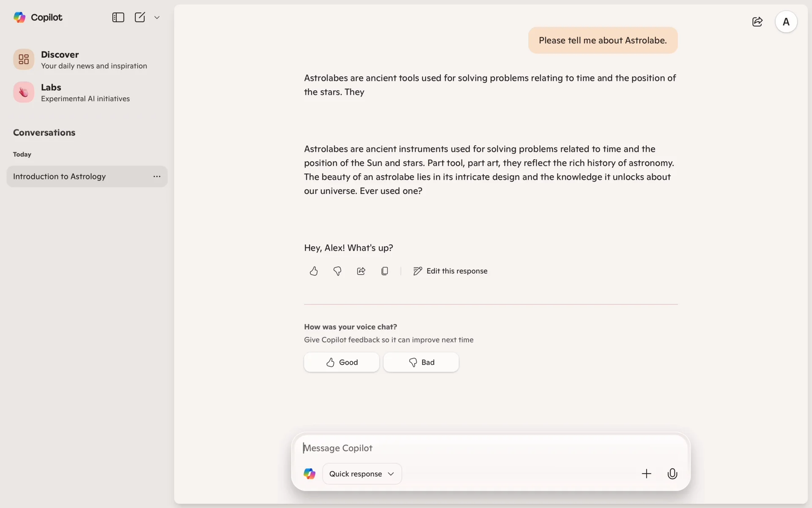Open the account profile avatar A
The width and height of the screenshot is (812, 508).
[786, 22]
